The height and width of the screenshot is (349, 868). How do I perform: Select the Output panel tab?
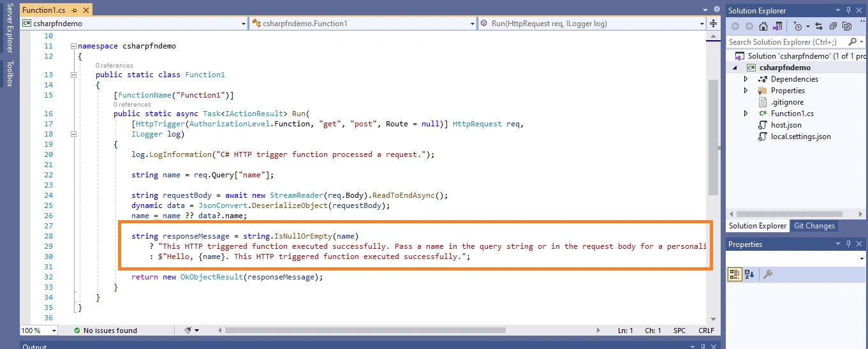point(34,346)
